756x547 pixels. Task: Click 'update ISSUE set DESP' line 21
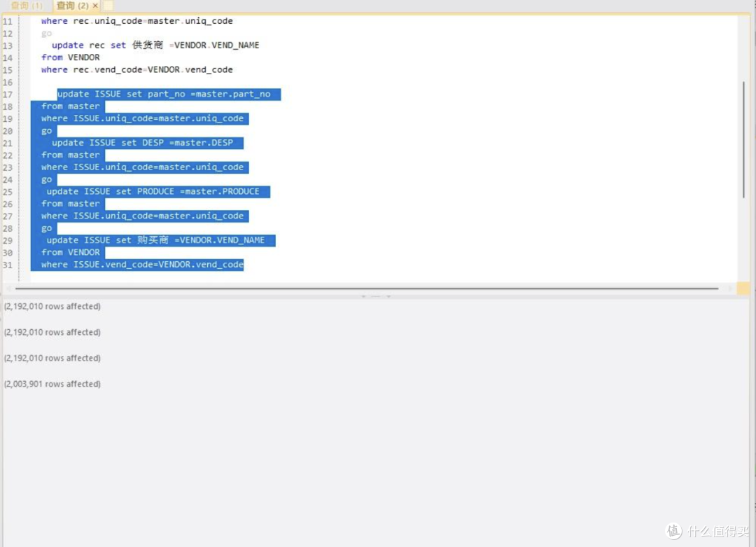pos(142,143)
